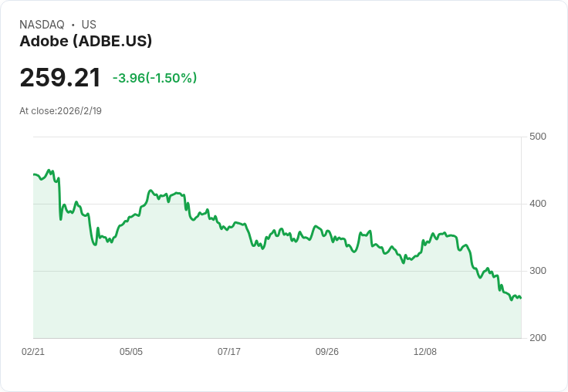Viewport: 568px width, 392px height.
Task: Select the 259.21 current price
Action: click(60, 77)
